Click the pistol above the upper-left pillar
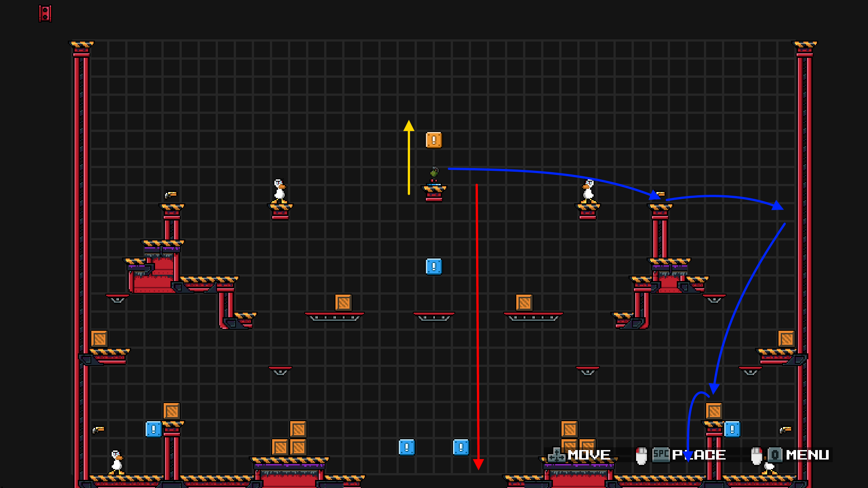This screenshot has height=488, width=868. click(x=170, y=195)
